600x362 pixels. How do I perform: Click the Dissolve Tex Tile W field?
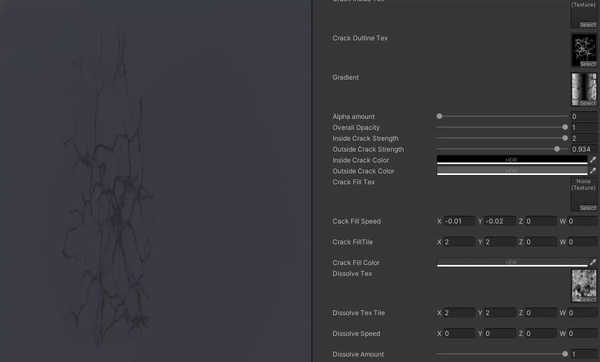point(582,313)
